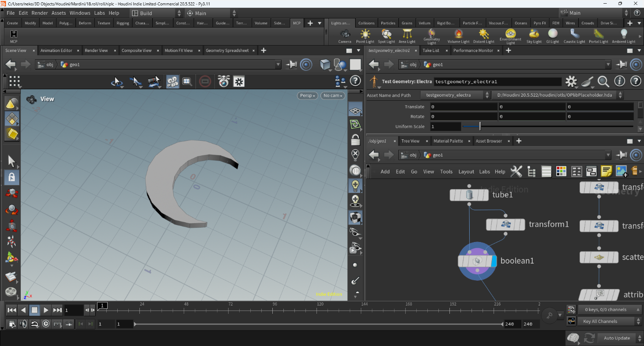Create a Spot Light from the shelf
644x346 pixels.
click(x=386, y=36)
